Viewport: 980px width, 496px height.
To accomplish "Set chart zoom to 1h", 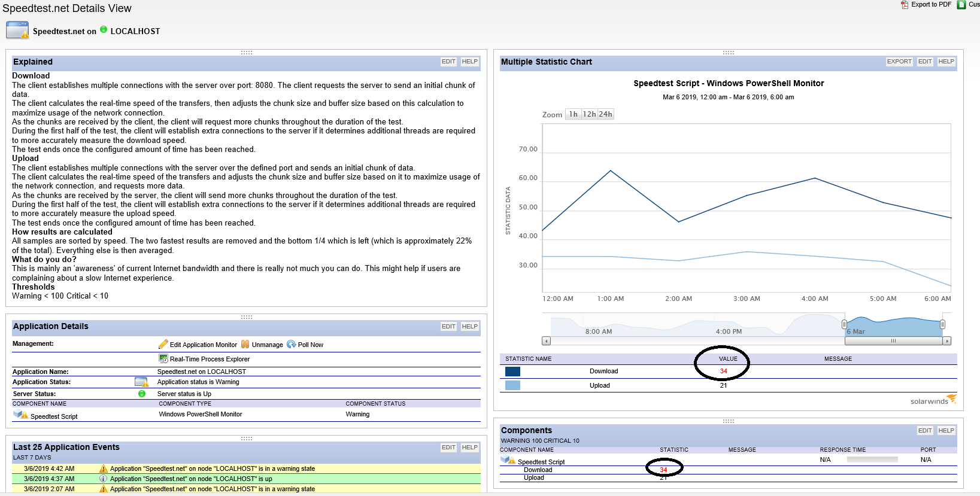I will tap(574, 114).
